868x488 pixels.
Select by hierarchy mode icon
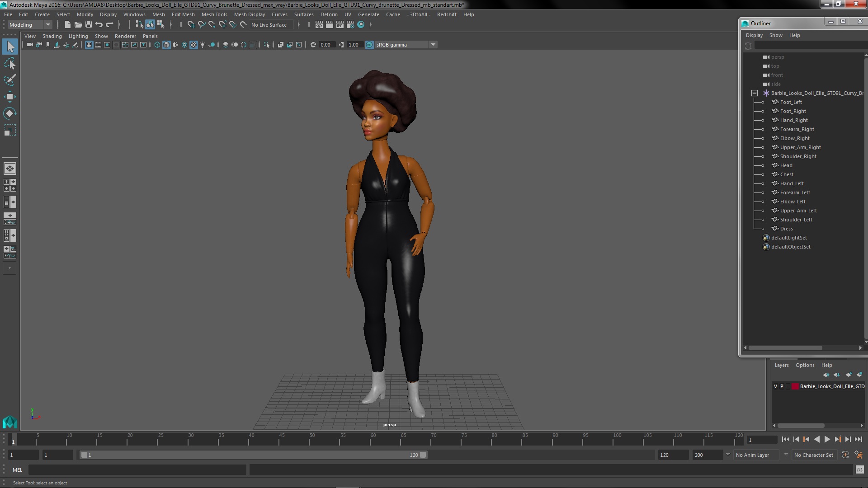pos(139,24)
